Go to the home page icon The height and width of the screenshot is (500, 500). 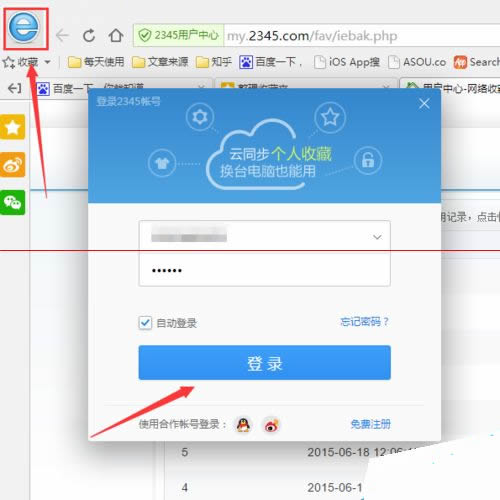click(116, 35)
